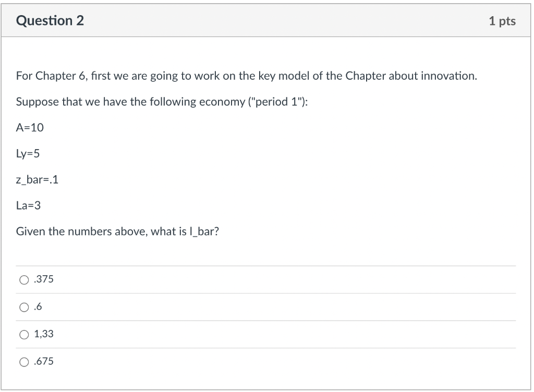The image size is (534, 392).
Task: Choose the 1,33 answer option
Action: pos(24,334)
